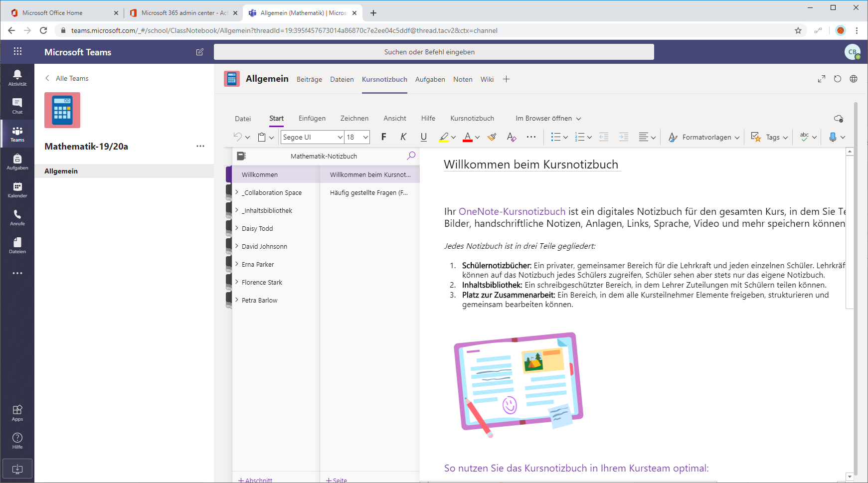Viewport: 868px width, 483px height.
Task: Open more font options ellipsis in ribbon
Action: click(x=531, y=137)
